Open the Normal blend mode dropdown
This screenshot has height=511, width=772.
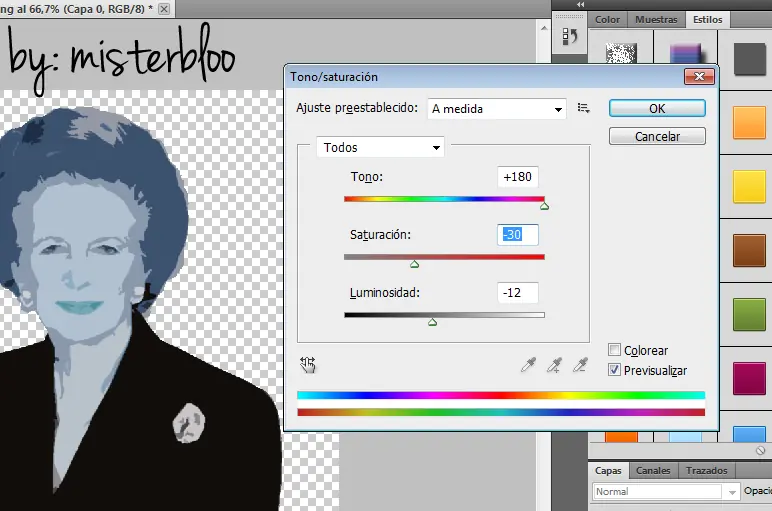[666, 491]
